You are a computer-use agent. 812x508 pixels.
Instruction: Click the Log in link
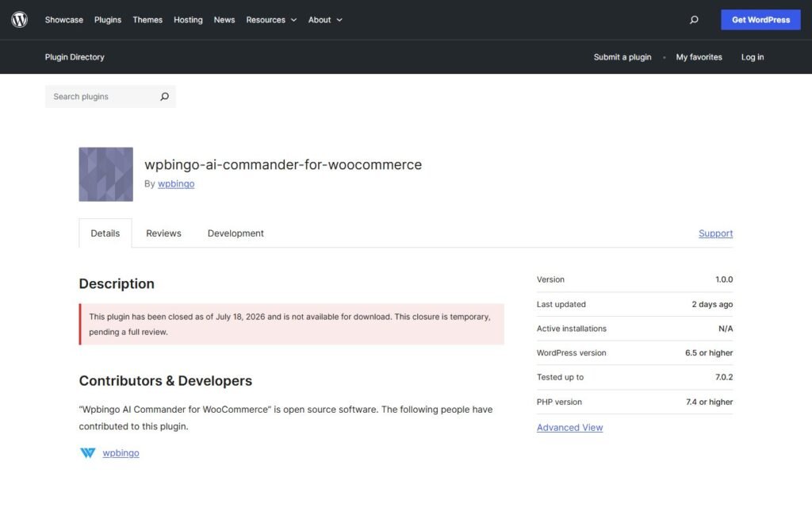[753, 57]
